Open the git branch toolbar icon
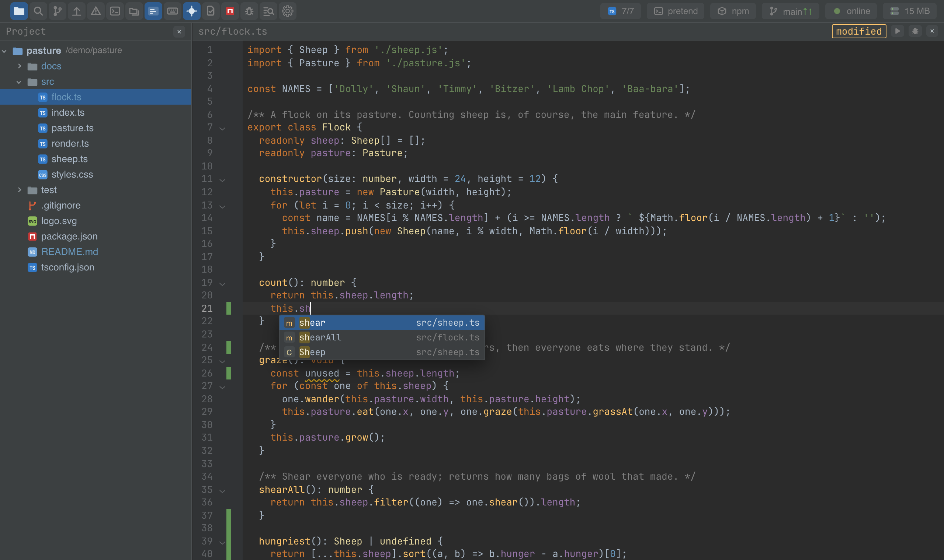The width and height of the screenshot is (944, 560). pos(58,11)
